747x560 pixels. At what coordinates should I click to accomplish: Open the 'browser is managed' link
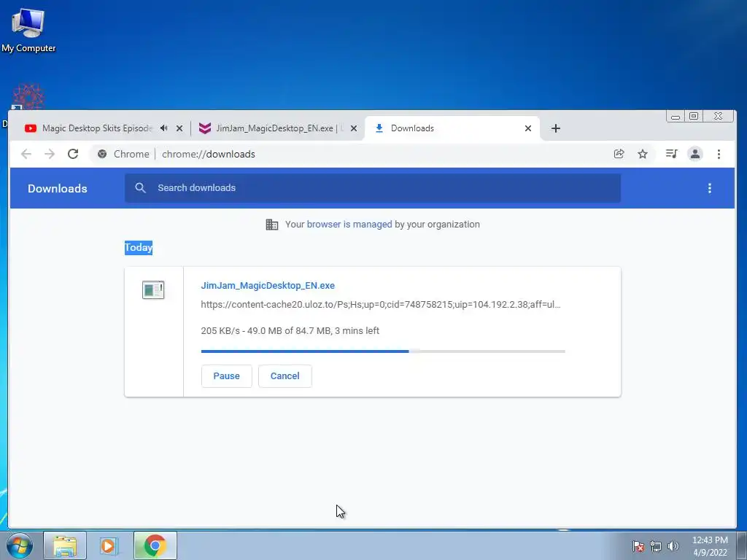point(349,225)
